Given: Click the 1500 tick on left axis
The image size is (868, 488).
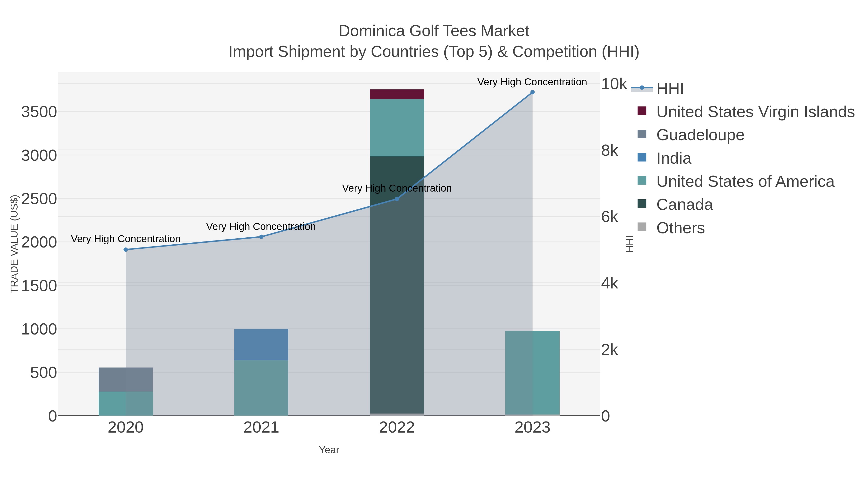Looking at the screenshot, I should click(x=39, y=286).
